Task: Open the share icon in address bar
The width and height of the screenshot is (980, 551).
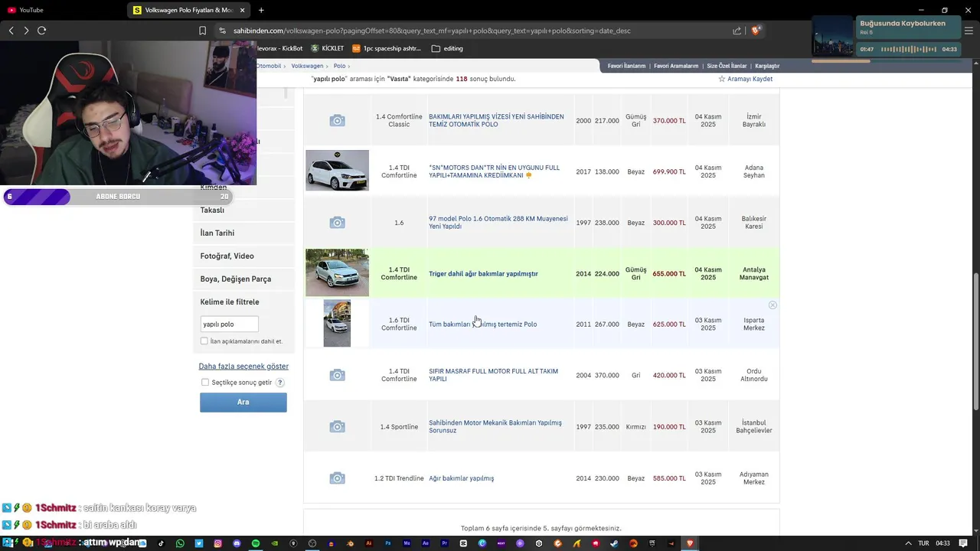Action: [x=737, y=31]
